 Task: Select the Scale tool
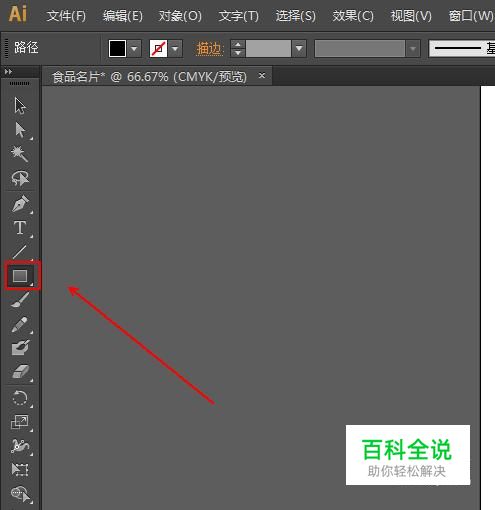point(20,422)
